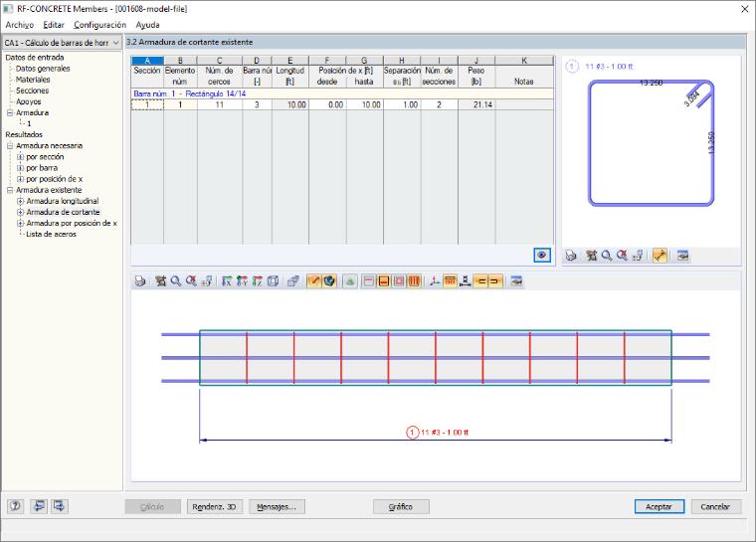Viewport: 756px width, 542px height.
Task: Set the view in the Z direction
Action: pos(258,281)
